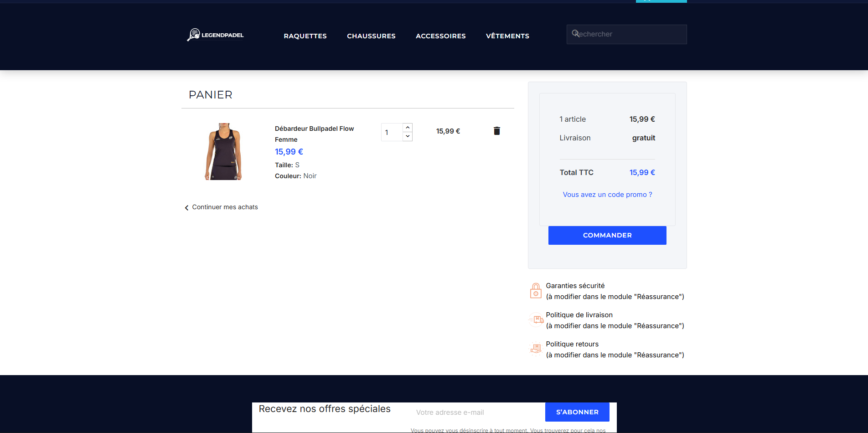Click the S'abonner button
Image resolution: width=868 pixels, height=433 pixels.
tap(577, 412)
